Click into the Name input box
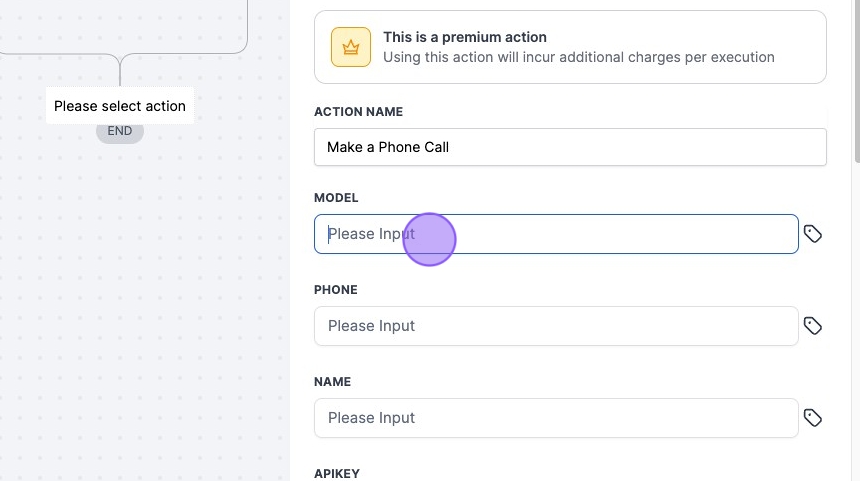 pos(556,418)
